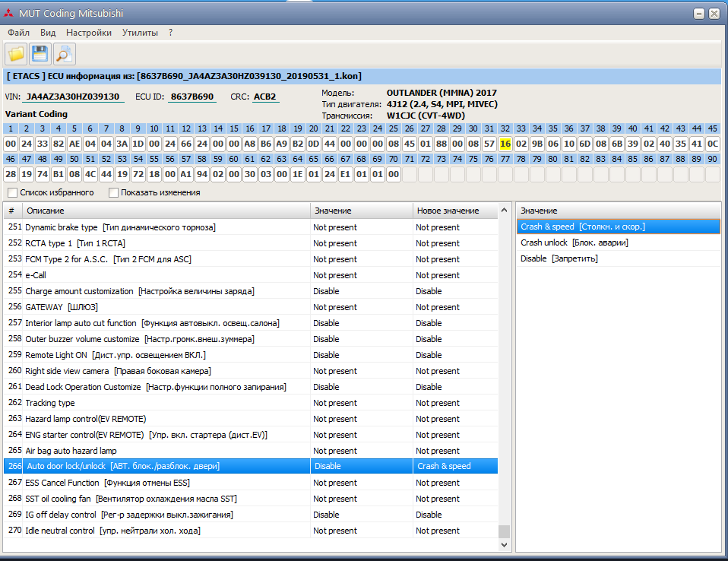Select row 251 Dynamic brake type
This screenshot has width=728, height=561.
tap(251, 227)
